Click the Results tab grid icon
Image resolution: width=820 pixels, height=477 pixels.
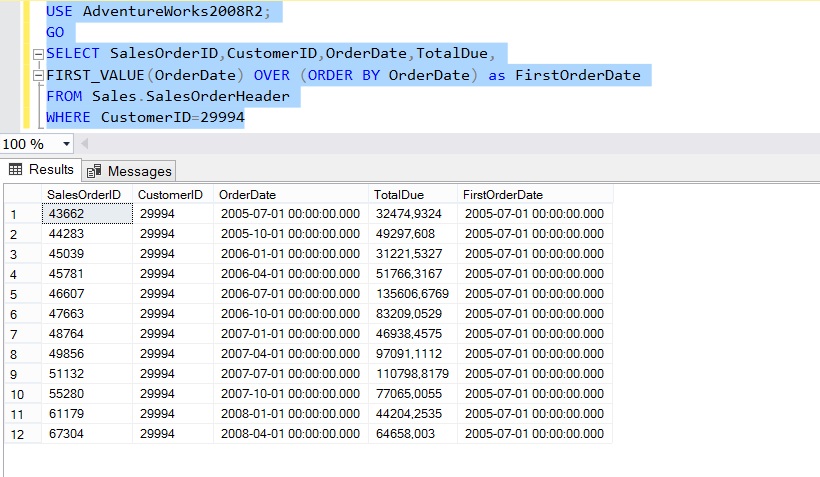coord(16,169)
